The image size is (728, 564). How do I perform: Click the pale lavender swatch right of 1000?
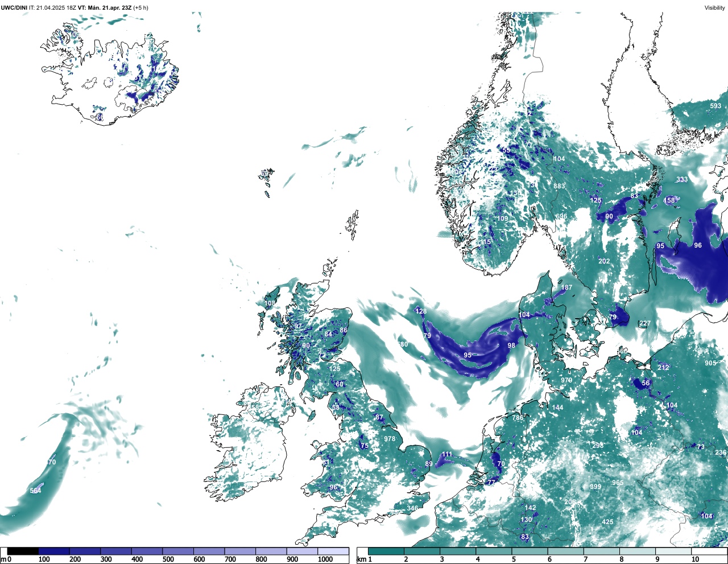(x=333, y=551)
